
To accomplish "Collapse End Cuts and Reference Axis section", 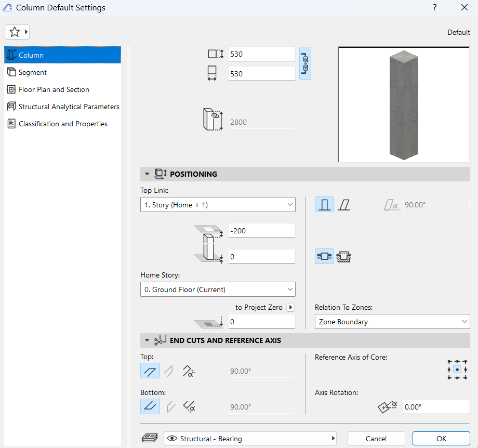I will pyautogui.click(x=147, y=340).
